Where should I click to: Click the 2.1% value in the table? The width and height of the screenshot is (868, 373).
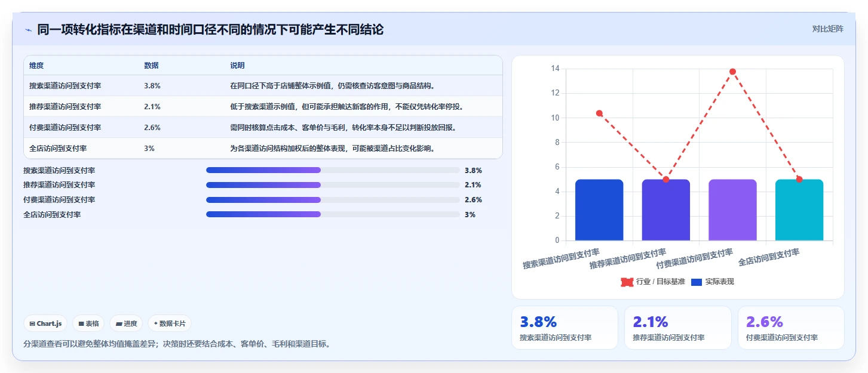point(152,107)
